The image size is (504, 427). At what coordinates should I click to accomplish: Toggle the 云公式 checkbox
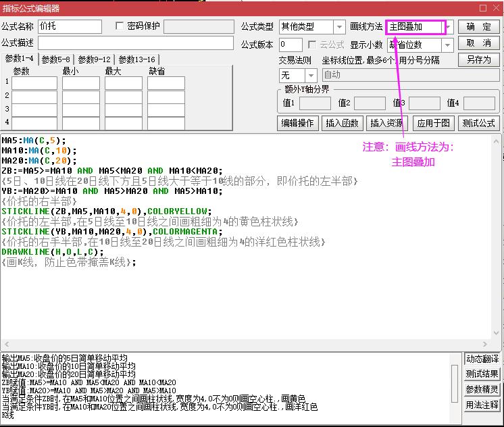[x=312, y=45]
